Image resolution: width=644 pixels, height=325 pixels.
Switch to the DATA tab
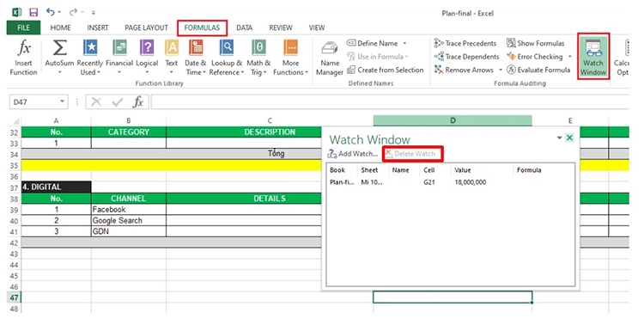245,28
